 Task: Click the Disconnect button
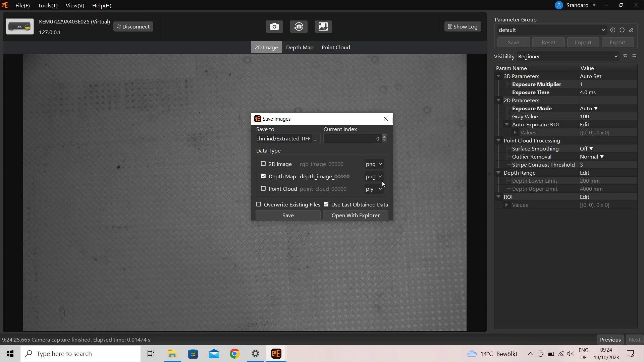(x=133, y=27)
